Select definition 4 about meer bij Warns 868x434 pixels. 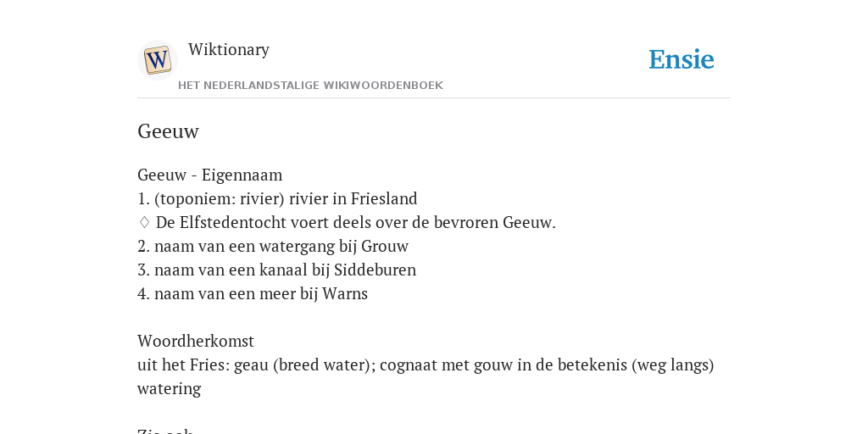[x=253, y=294]
